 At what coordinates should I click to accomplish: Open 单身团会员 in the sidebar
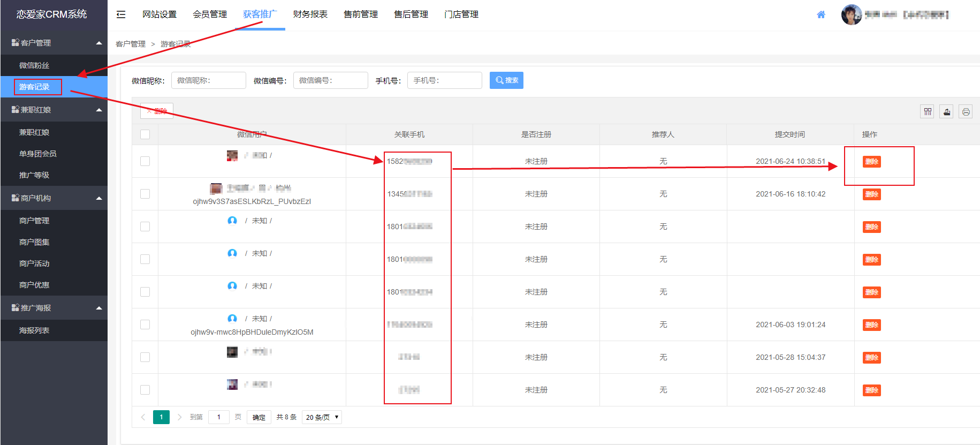point(38,154)
